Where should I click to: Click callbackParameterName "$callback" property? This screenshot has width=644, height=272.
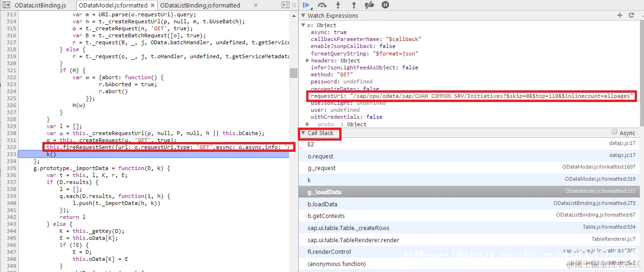[366, 39]
